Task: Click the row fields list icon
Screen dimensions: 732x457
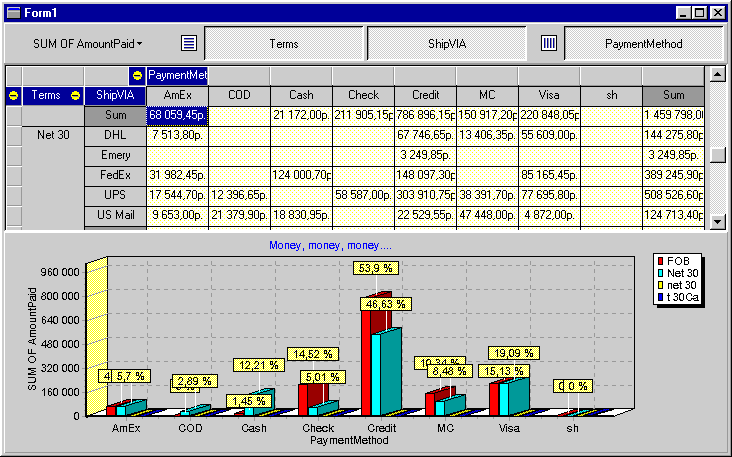Action: 188,44
